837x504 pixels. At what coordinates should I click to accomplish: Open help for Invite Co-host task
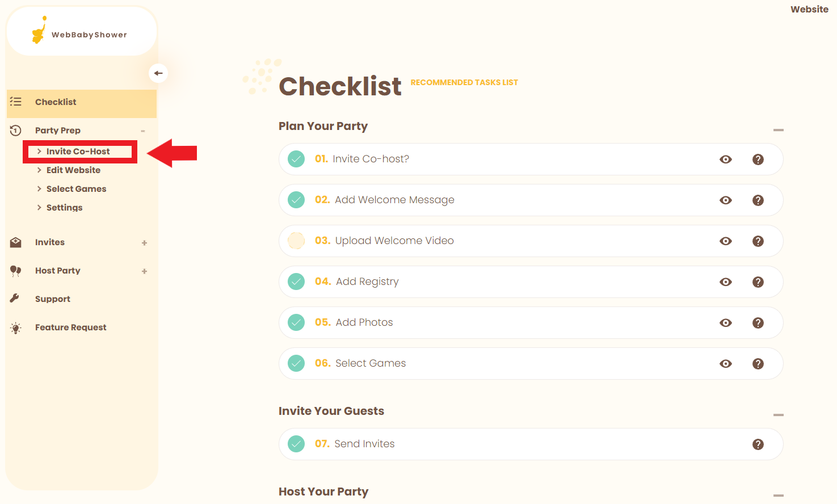point(758,159)
